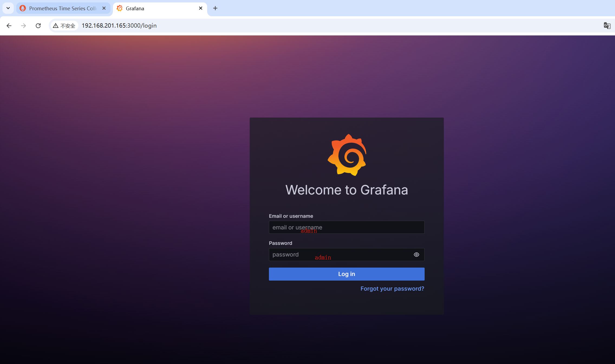The width and height of the screenshot is (615, 364).
Task: Reload the current page
Action: coord(38,26)
